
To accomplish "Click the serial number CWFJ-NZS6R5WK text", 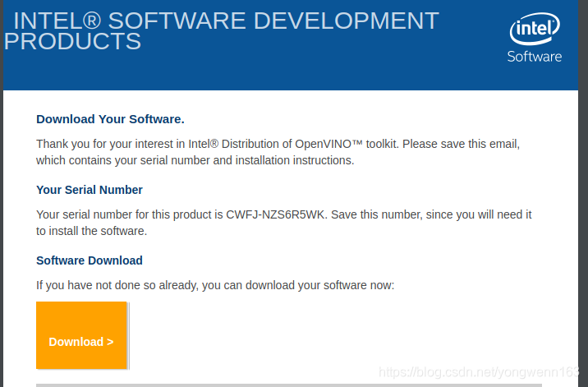I will pyautogui.click(x=277, y=214).
